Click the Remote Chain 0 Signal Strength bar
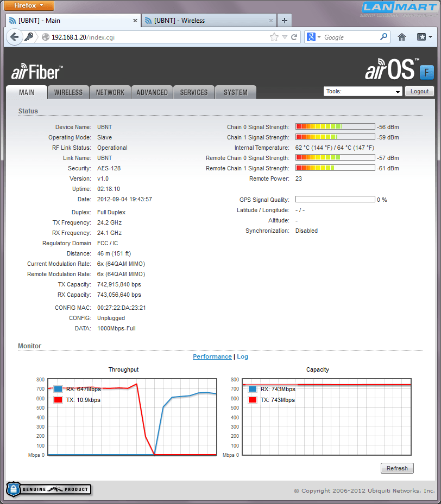This screenshot has height=504, width=441. click(x=335, y=157)
